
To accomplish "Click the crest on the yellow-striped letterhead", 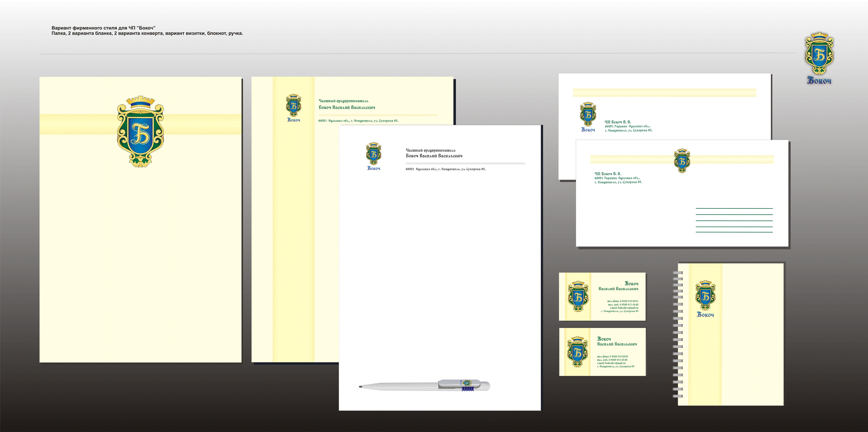I will pos(293,105).
